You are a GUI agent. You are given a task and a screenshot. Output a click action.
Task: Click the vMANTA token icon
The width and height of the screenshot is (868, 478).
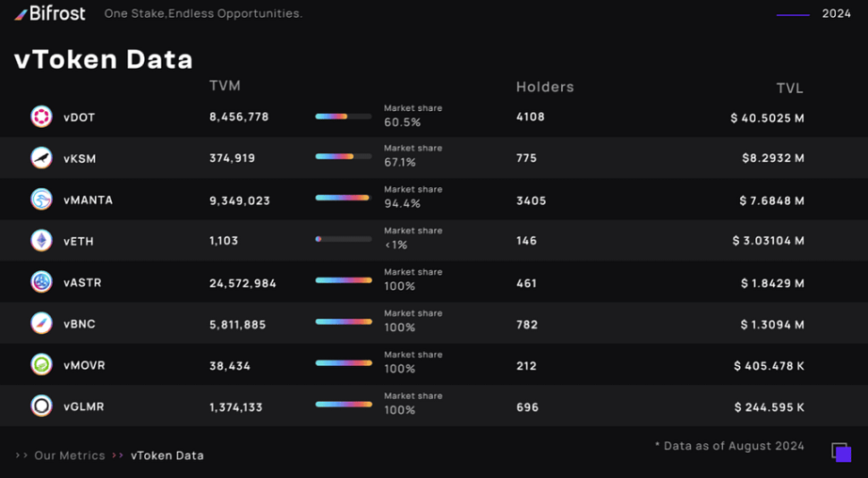[41, 199]
